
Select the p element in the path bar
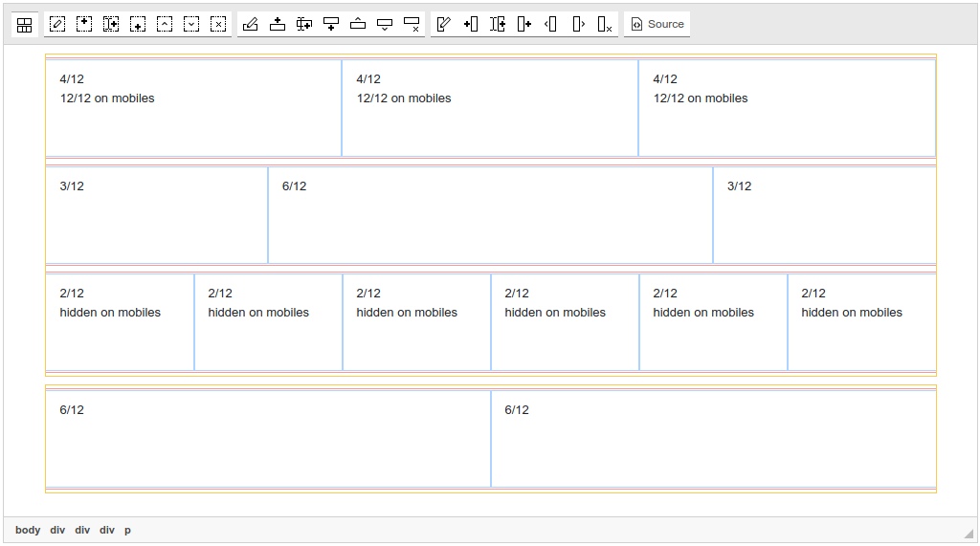[127, 530]
